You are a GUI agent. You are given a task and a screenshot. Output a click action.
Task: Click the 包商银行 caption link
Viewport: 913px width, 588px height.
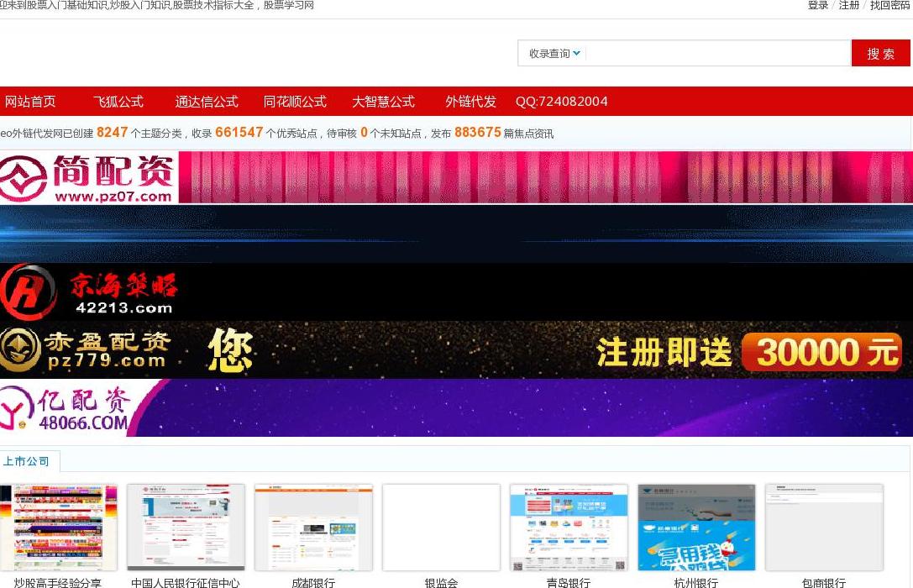pyautogui.click(x=823, y=582)
